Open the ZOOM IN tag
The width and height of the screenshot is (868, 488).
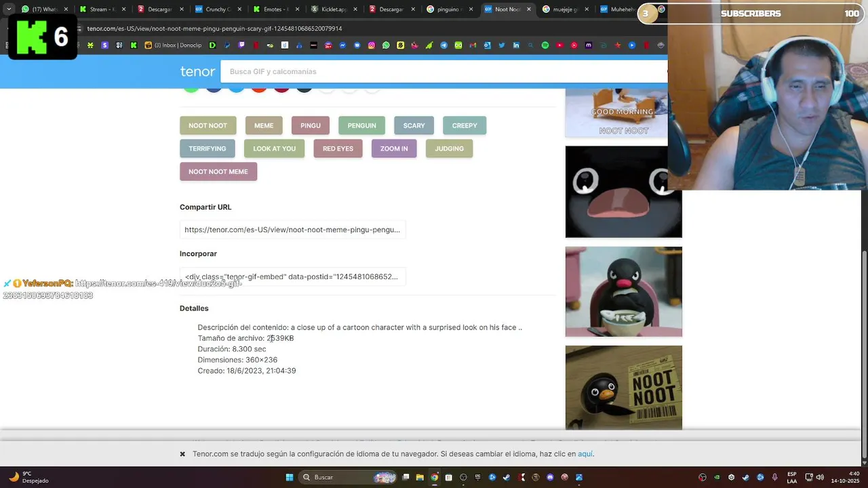click(x=394, y=148)
